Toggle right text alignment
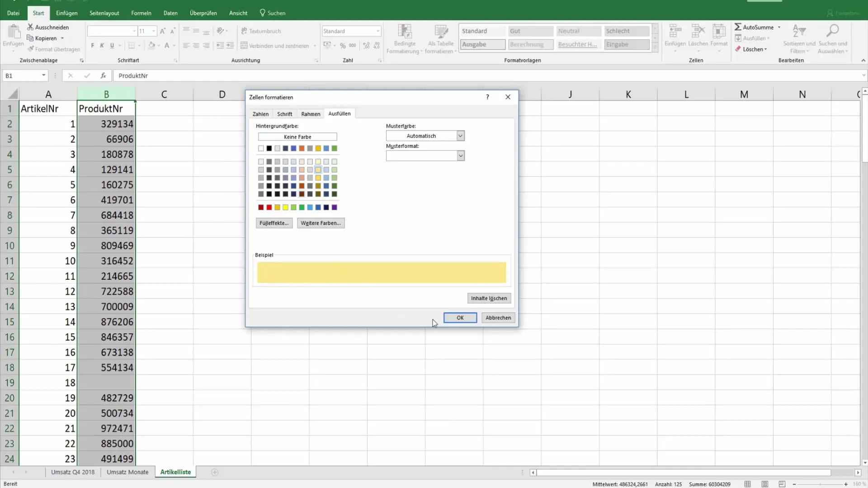Screen dimensions: 868x488 pyautogui.click(x=206, y=46)
